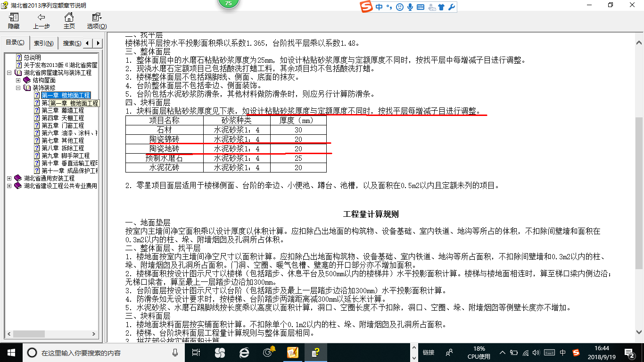Open 第八章 拆除工程 topic
The image size is (644, 362).
pos(63,148)
